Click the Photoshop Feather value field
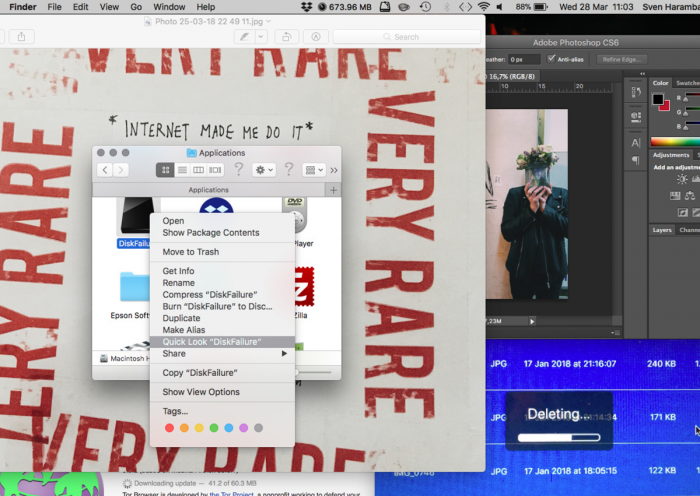This screenshot has height=496, width=700. [524, 59]
